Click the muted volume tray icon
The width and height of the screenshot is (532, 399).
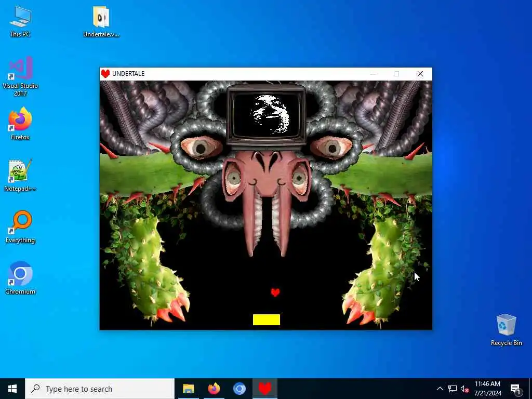tap(465, 389)
